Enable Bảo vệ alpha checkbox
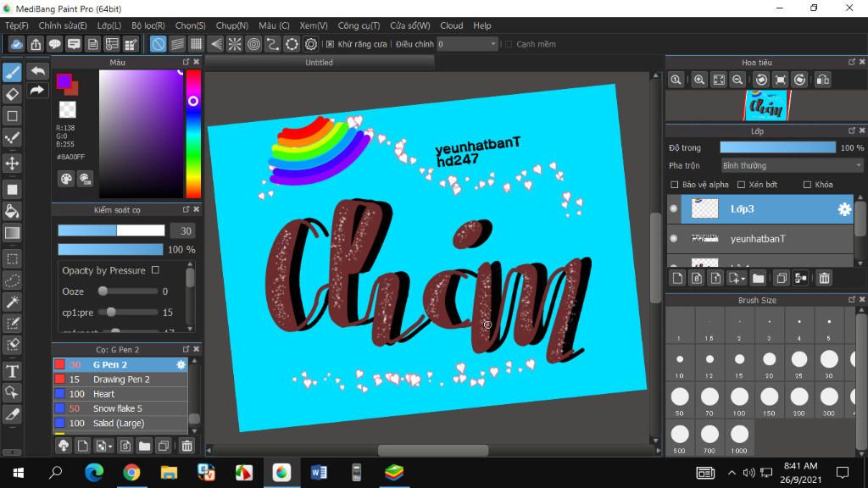Screen dimensions: 868x488 tap(674, 185)
